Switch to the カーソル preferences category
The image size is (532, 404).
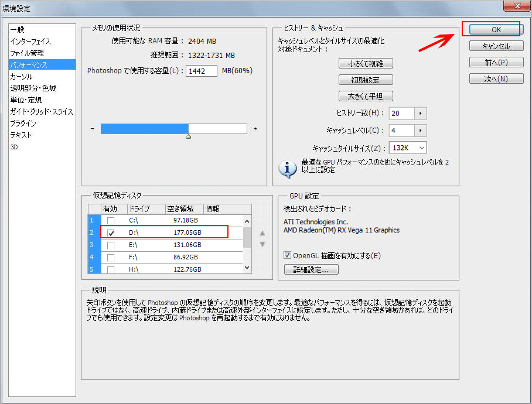coord(21,77)
